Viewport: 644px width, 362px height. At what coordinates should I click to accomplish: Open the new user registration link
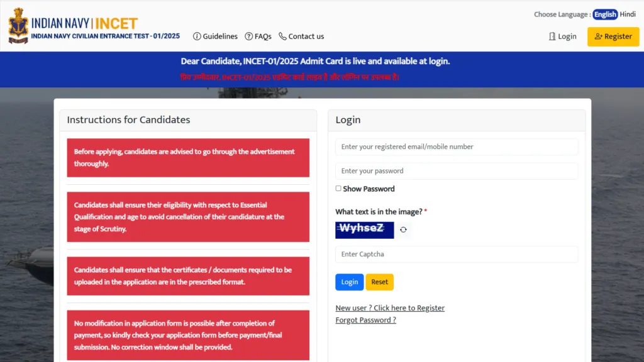point(390,308)
